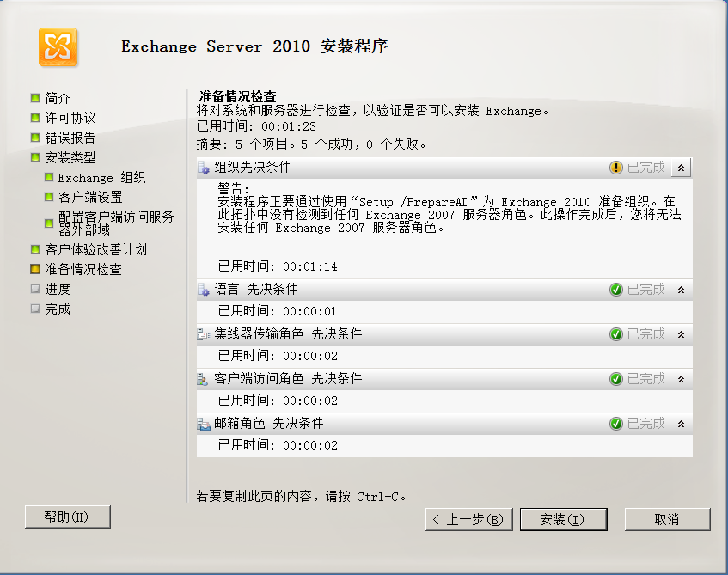
Task: Click the 已完成 status on 组织先决条件 row
Action: 645,168
